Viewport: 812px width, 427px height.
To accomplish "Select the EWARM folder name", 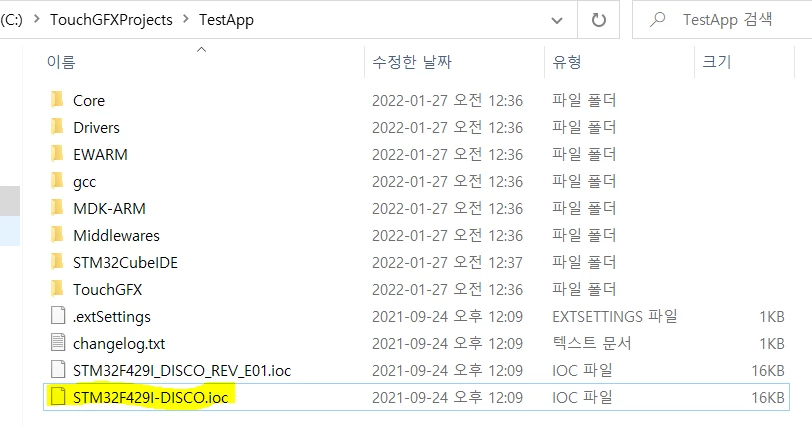I will point(100,154).
